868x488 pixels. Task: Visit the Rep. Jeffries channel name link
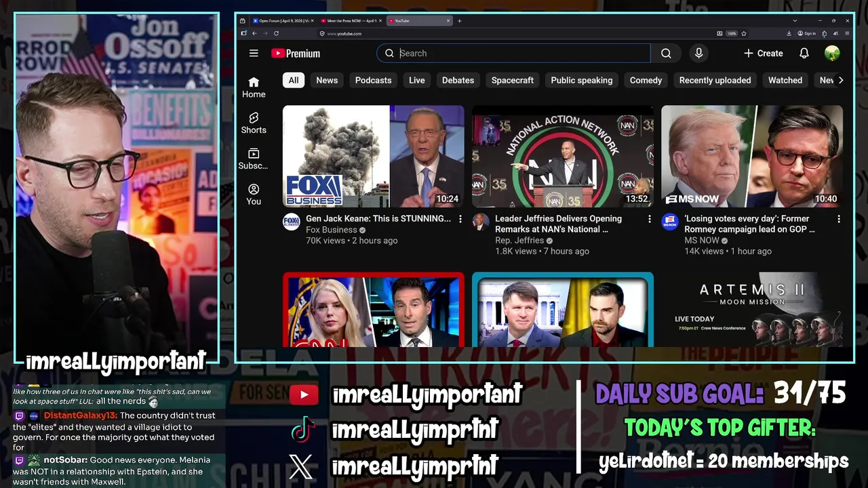point(519,240)
